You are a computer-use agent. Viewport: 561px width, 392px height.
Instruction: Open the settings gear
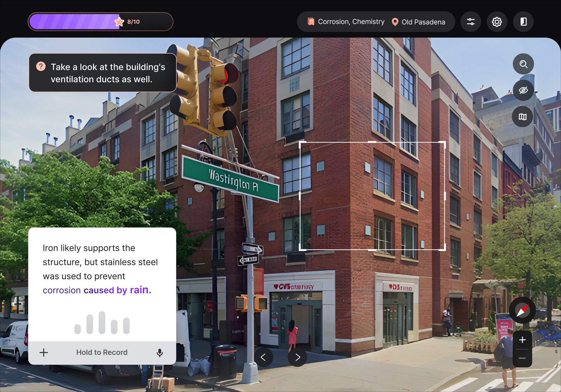(497, 22)
